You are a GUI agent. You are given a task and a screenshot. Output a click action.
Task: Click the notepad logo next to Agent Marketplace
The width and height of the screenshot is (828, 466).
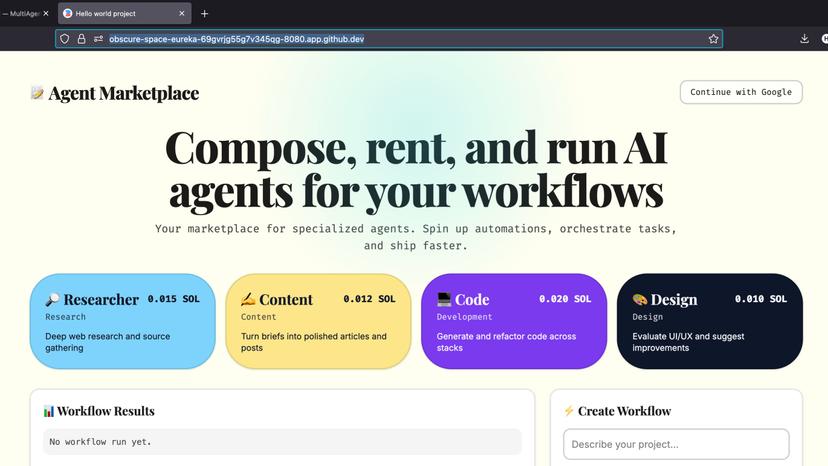37,93
